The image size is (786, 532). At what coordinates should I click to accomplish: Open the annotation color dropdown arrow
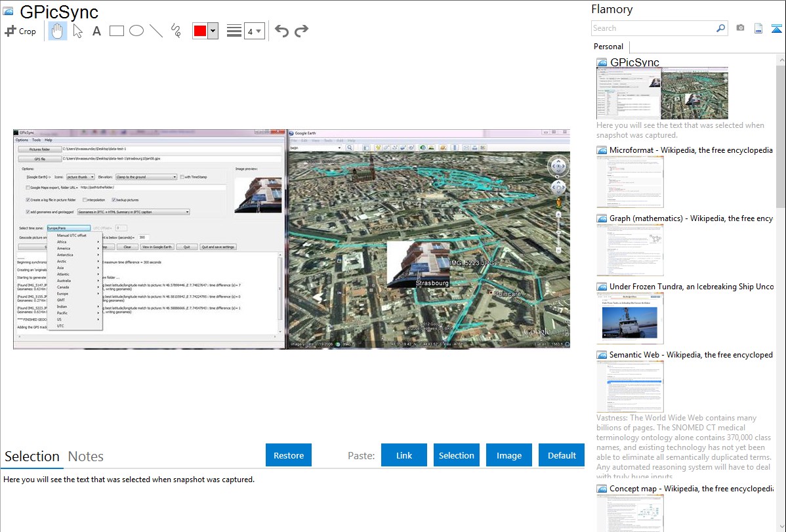pyautogui.click(x=213, y=31)
